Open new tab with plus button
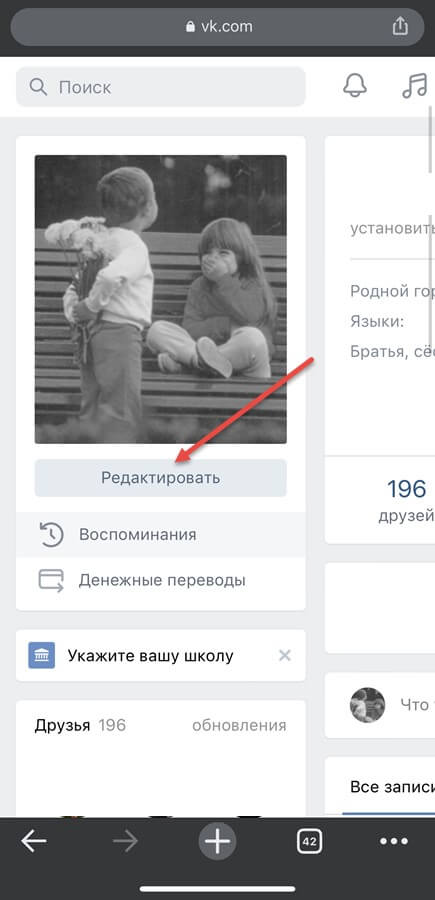Viewport: 435px width, 900px height. click(218, 841)
